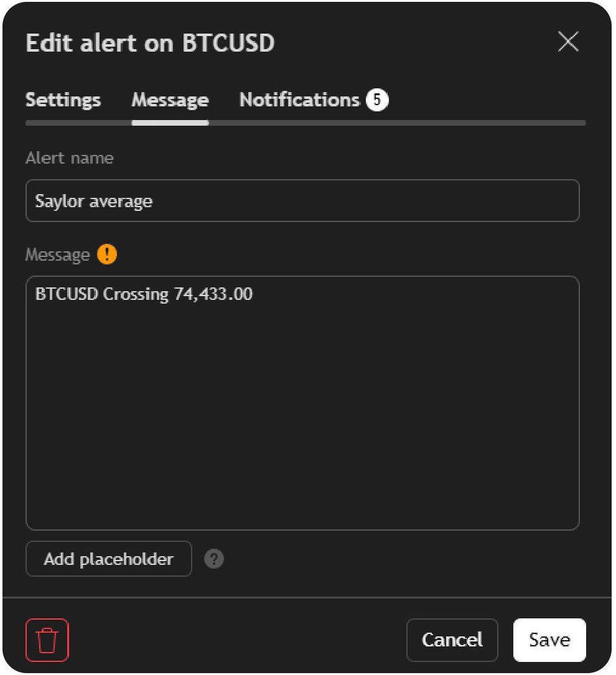Click blank lower area of message box
The height and width of the screenshot is (675, 616).
[302, 448]
